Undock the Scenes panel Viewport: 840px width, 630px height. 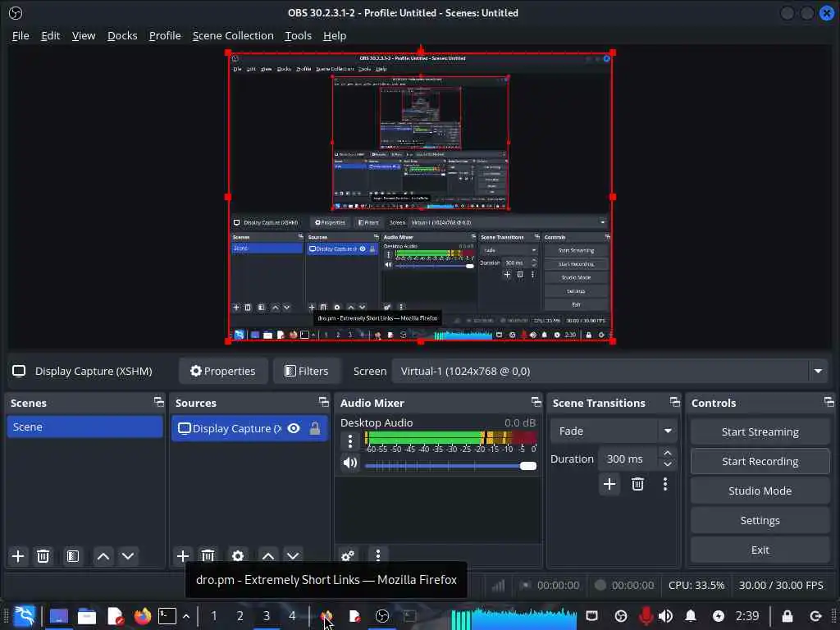tap(158, 402)
